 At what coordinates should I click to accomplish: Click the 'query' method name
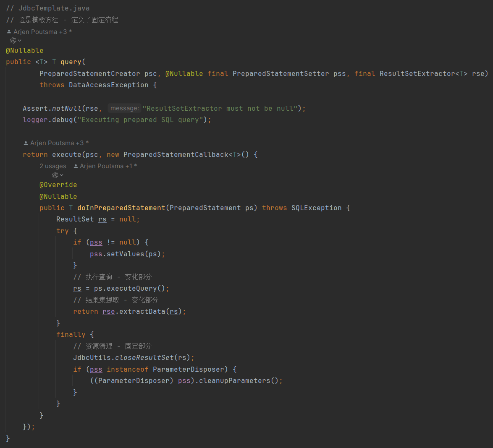71,62
